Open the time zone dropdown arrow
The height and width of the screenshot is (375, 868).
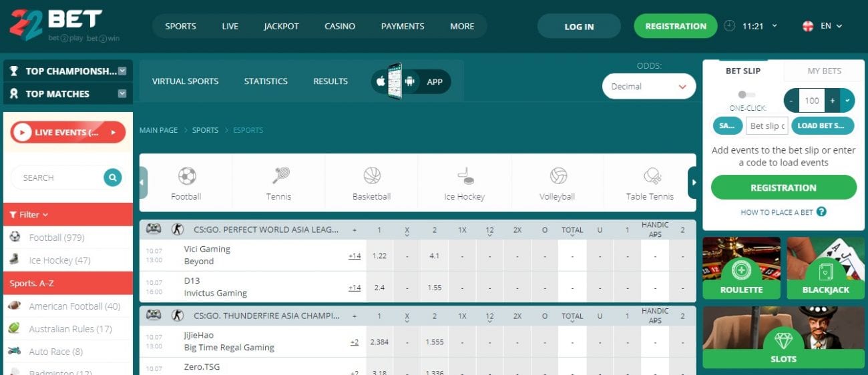(x=775, y=26)
